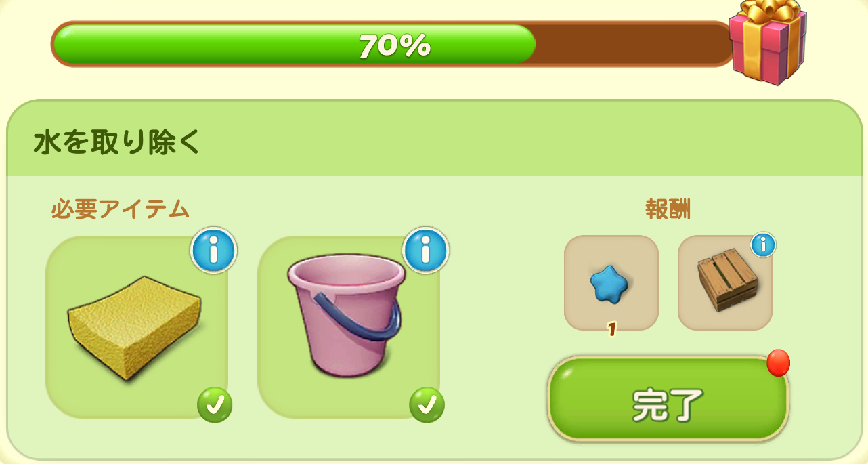Tap the wooden crate reward
Image resolution: width=868 pixels, height=464 pixels.
pyautogui.click(x=725, y=283)
